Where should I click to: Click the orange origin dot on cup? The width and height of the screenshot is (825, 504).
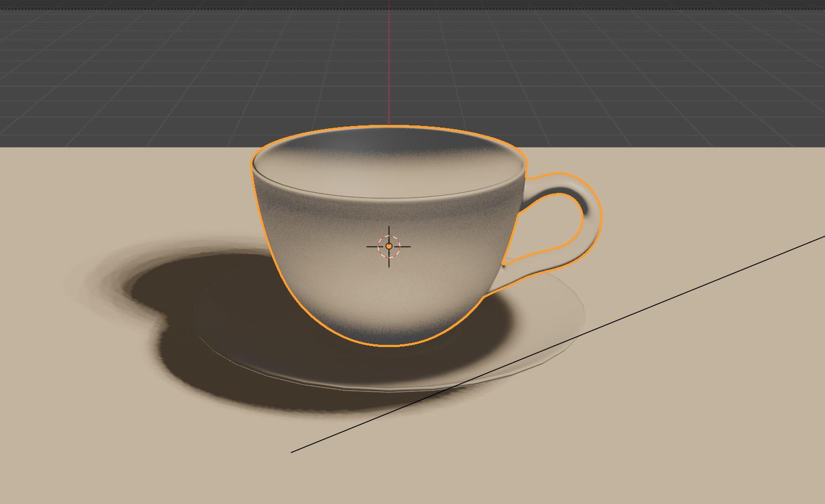coord(389,246)
